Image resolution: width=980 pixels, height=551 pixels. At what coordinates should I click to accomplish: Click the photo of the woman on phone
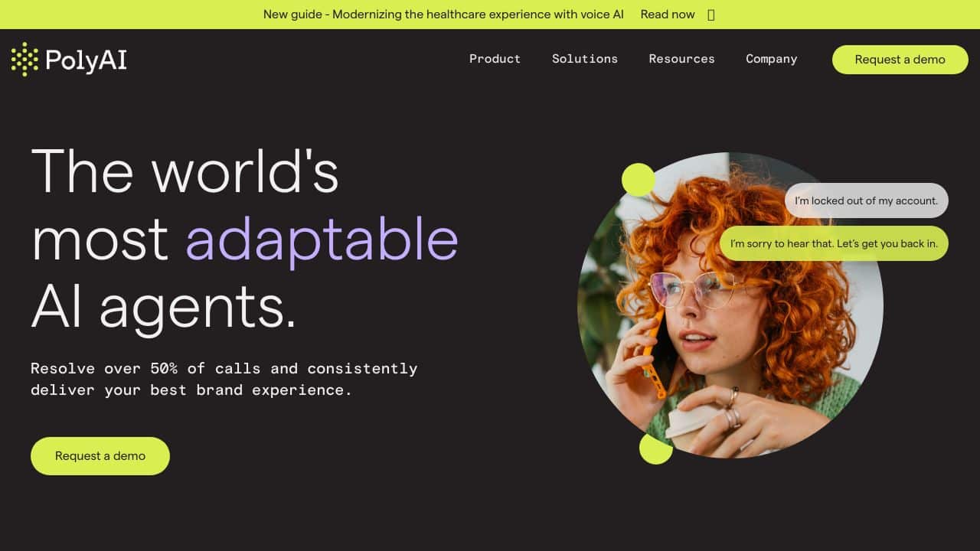click(x=730, y=305)
